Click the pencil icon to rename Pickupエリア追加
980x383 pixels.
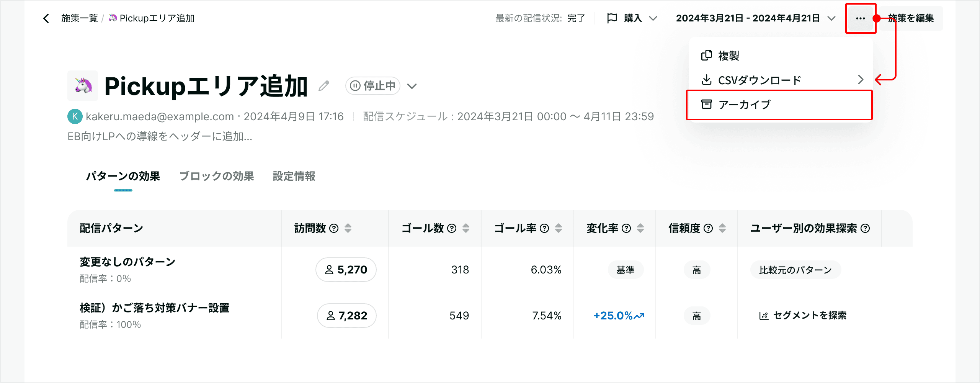[324, 86]
